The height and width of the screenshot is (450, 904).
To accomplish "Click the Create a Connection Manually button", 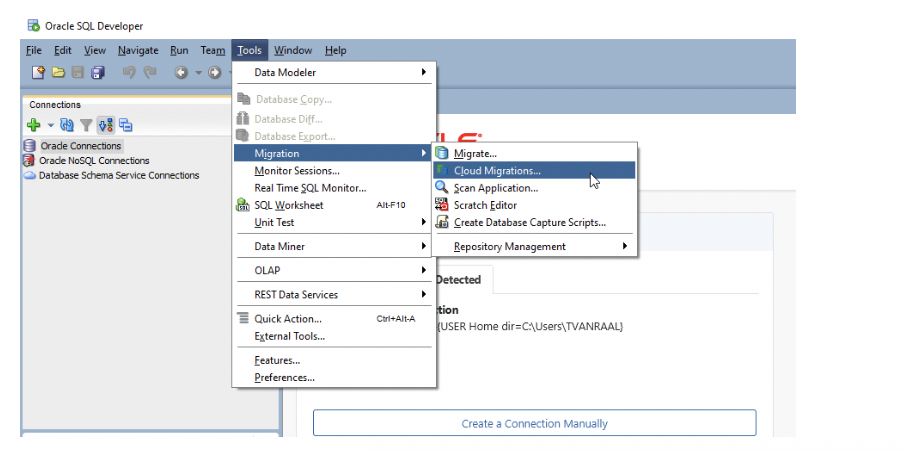I will pyautogui.click(x=534, y=423).
